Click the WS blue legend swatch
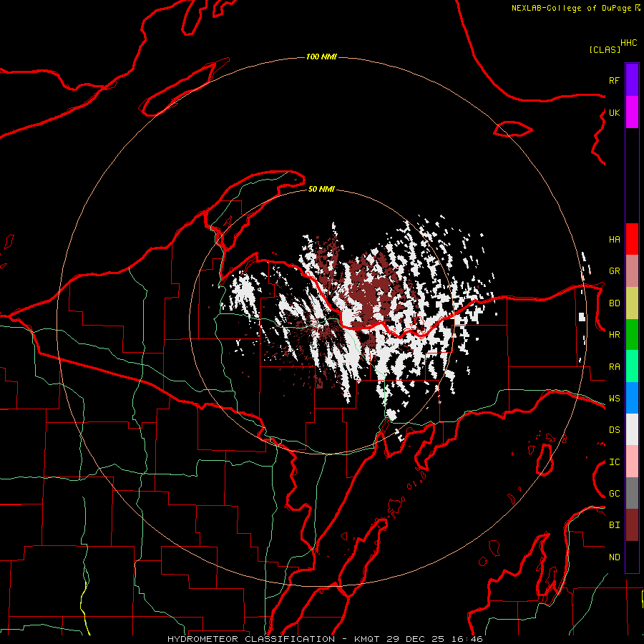 pos(632,398)
